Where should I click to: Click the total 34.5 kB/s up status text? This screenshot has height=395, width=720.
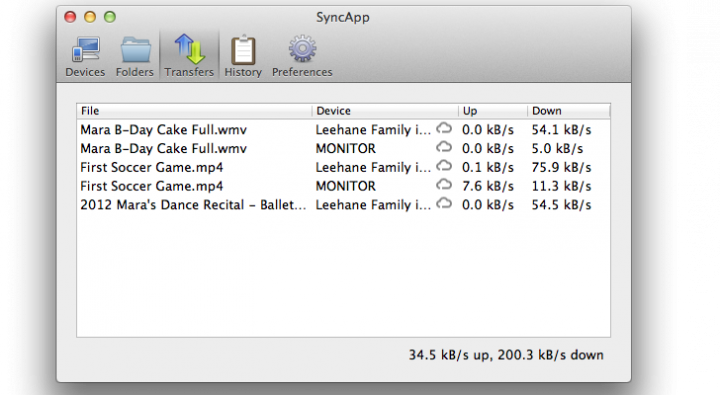coord(450,355)
